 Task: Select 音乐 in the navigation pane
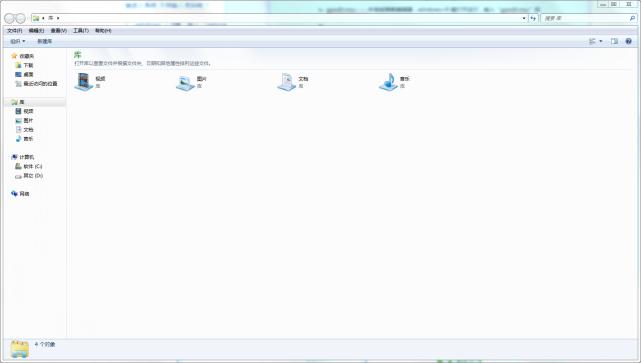pyautogui.click(x=24, y=139)
